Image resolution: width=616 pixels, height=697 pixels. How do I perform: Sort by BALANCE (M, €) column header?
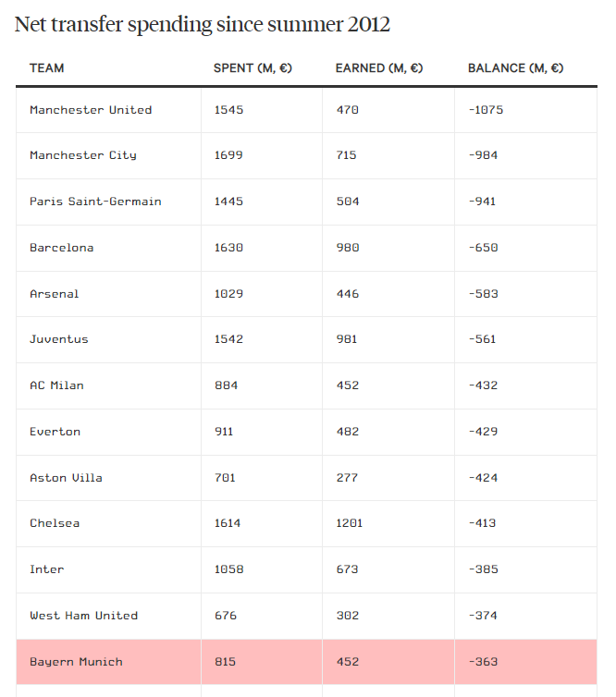(x=515, y=68)
